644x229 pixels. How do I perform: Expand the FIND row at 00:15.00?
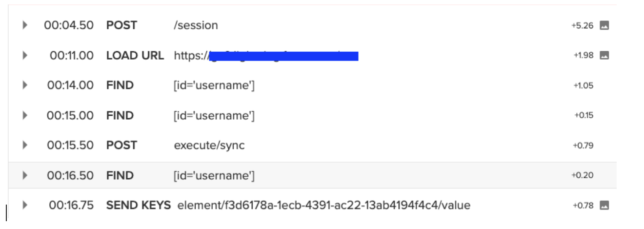coord(25,116)
